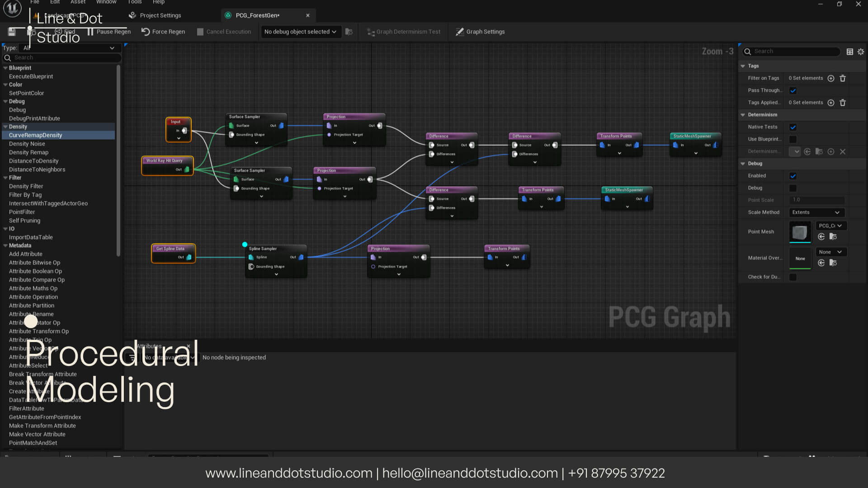Click the debug object browse icon
Screen dimensions: 868x488
(x=349, y=32)
